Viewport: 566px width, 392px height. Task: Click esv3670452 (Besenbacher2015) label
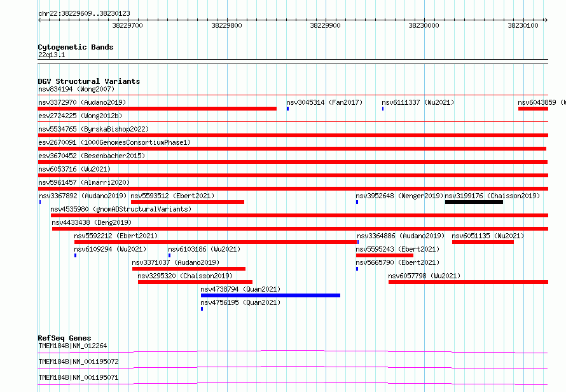click(92, 156)
